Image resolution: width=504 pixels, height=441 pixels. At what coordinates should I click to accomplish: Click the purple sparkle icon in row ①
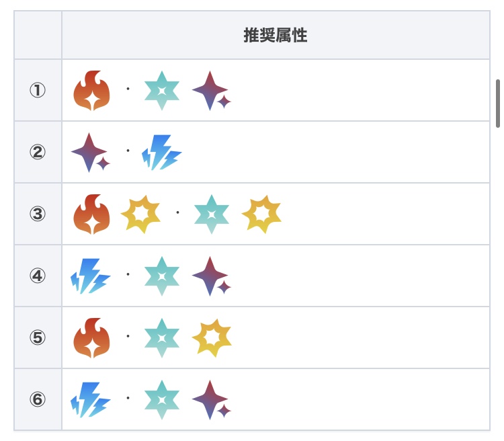coord(212,91)
